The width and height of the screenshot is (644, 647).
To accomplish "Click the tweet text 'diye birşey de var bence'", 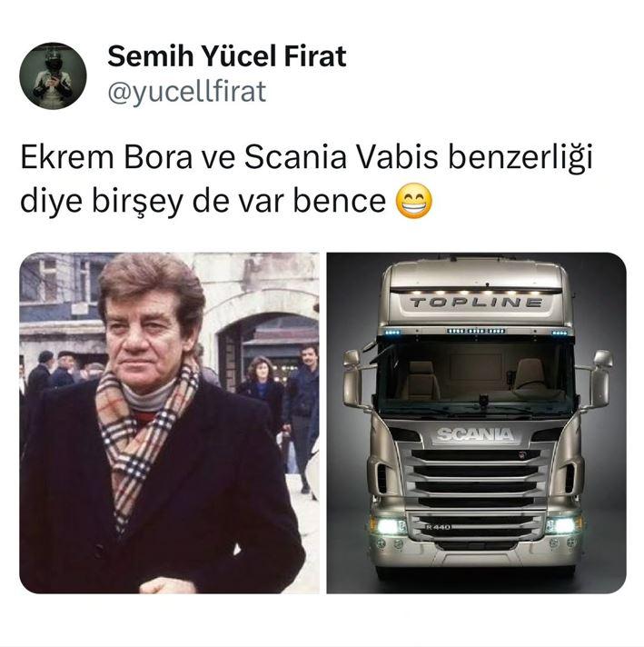I will 203,201.
